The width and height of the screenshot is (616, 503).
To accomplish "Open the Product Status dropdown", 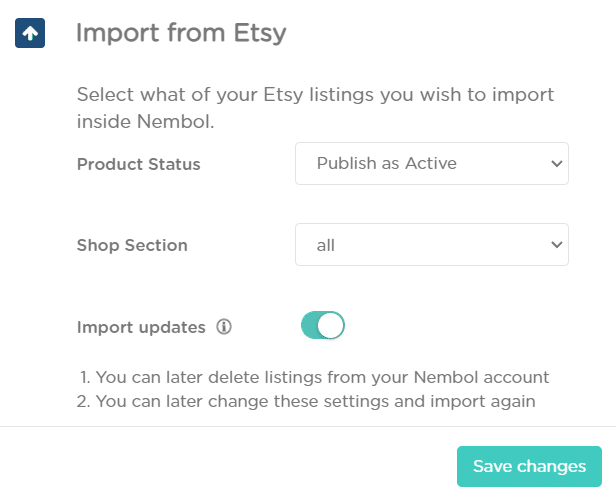I will [x=432, y=163].
